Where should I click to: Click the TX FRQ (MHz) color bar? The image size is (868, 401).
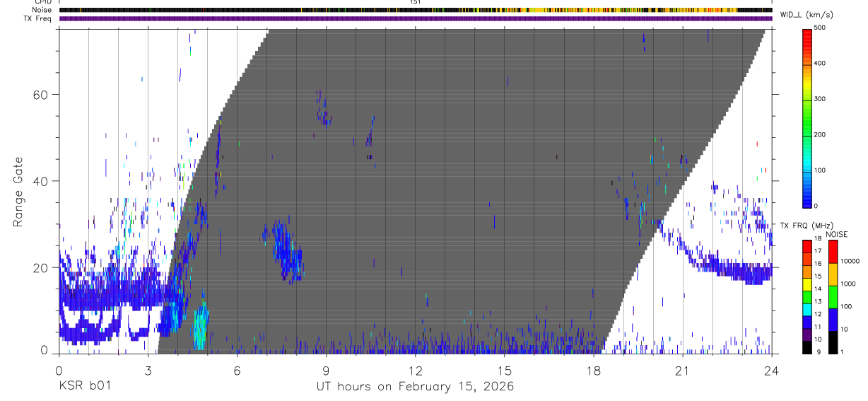click(807, 297)
